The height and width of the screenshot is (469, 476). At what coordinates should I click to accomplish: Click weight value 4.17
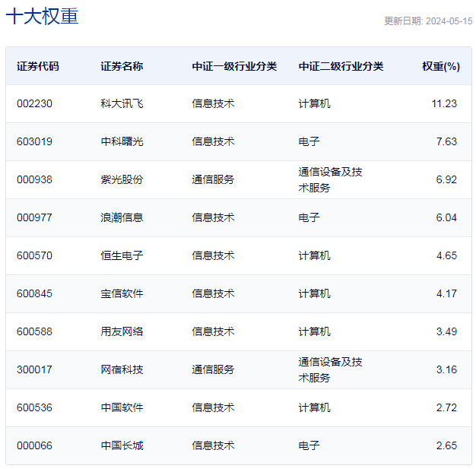[x=446, y=293]
